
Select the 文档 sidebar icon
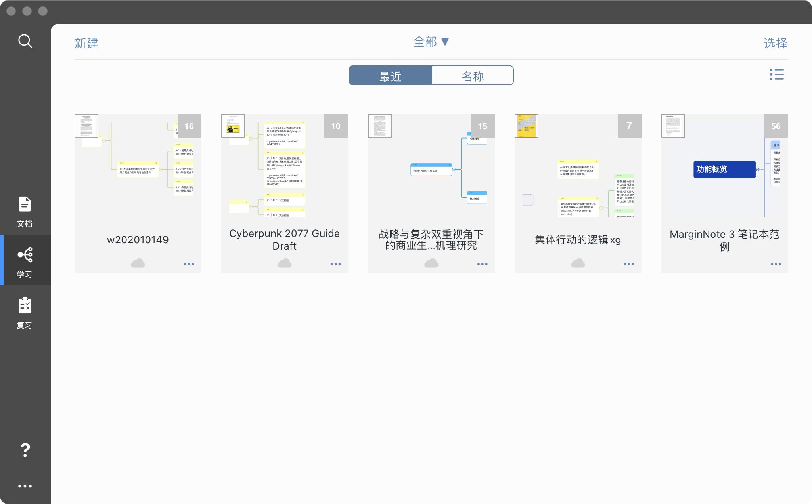tap(25, 209)
